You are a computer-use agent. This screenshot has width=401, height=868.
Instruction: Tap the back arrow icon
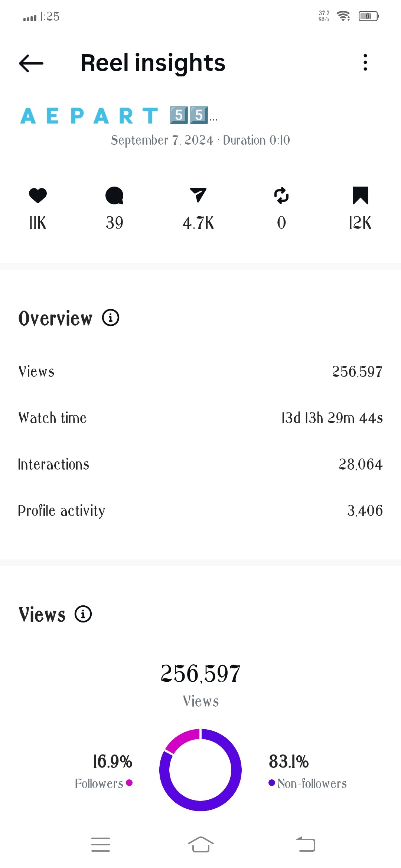pyautogui.click(x=31, y=63)
